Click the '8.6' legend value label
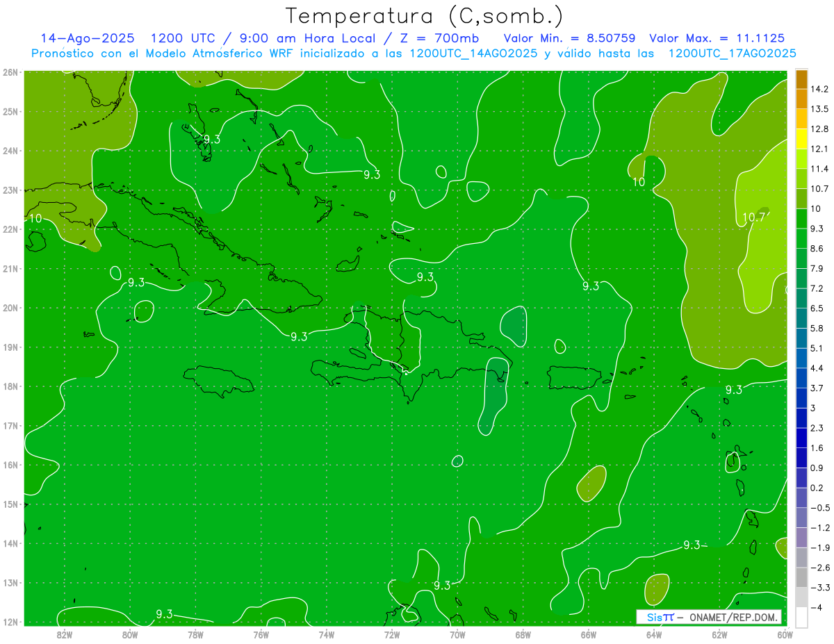The width and height of the screenshot is (834, 644). pos(817,249)
